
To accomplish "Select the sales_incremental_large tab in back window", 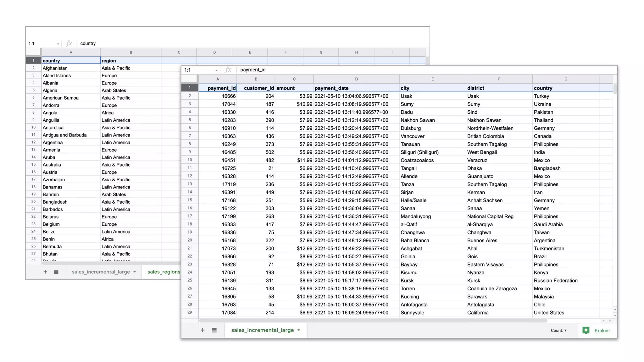I will tap(101, 272).
